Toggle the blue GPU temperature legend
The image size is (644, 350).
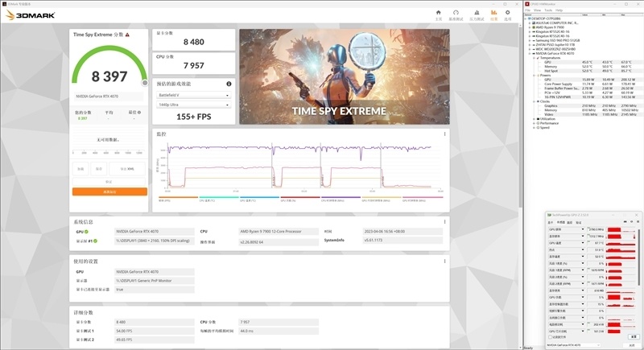(x=259, y=199)
